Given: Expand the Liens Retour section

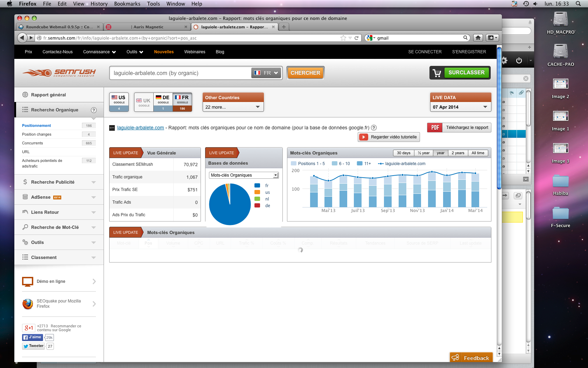Looking at the screenshot, I should 59,212.
